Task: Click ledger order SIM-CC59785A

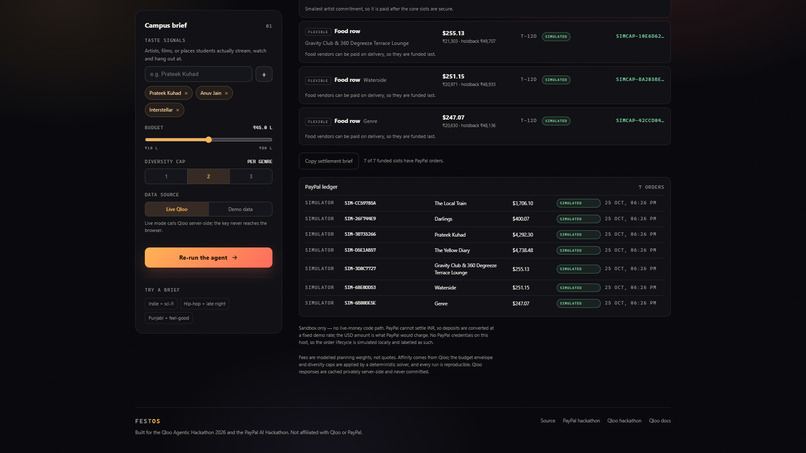Action: pos(360,203)
